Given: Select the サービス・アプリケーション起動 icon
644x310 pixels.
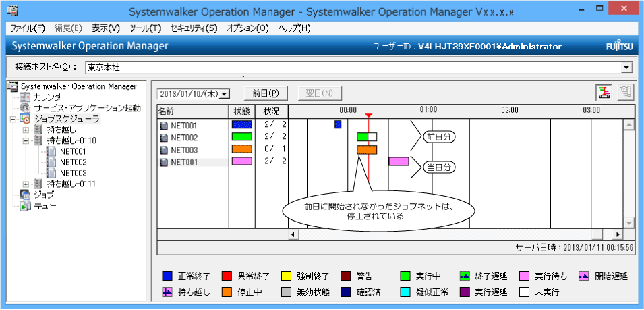Looking at the screenshot, I should 26,108.
